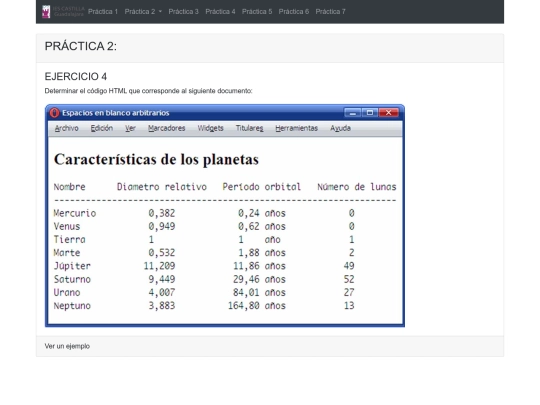Click the planets table screenshot image

coord(225,216)
